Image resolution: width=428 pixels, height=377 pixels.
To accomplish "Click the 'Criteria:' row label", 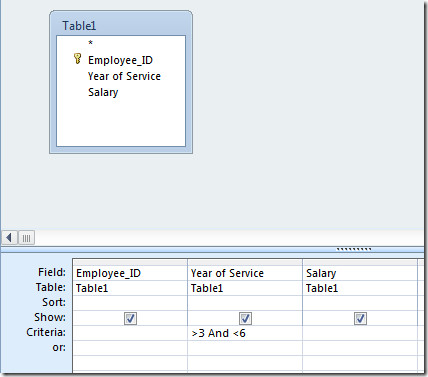I will 46,332.
